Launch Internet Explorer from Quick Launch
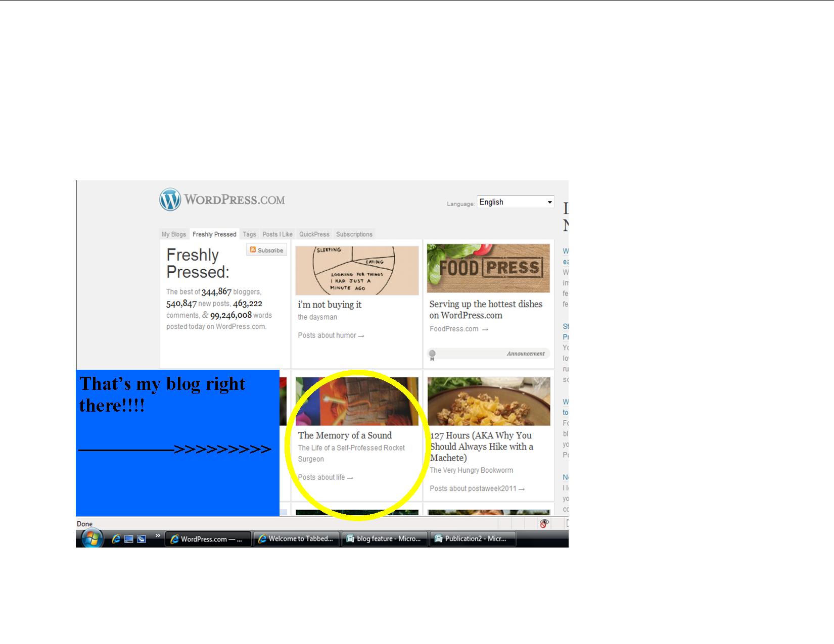 (116, 539)
